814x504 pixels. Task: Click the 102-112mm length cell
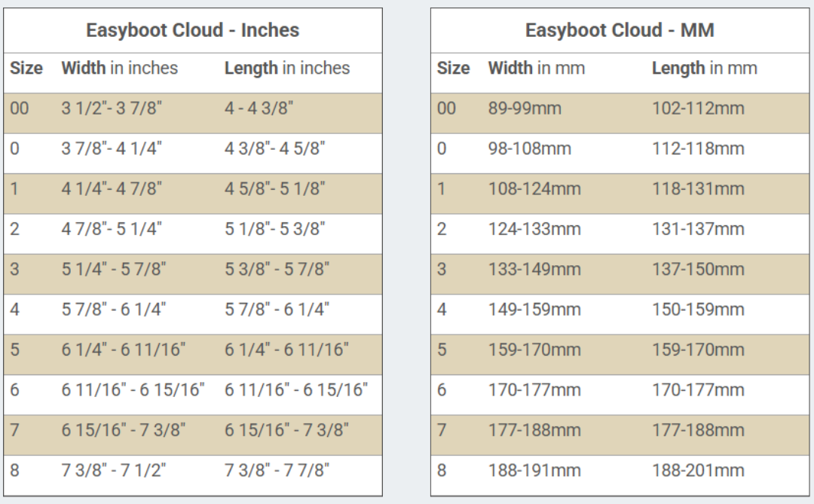(x=698, y=108)
